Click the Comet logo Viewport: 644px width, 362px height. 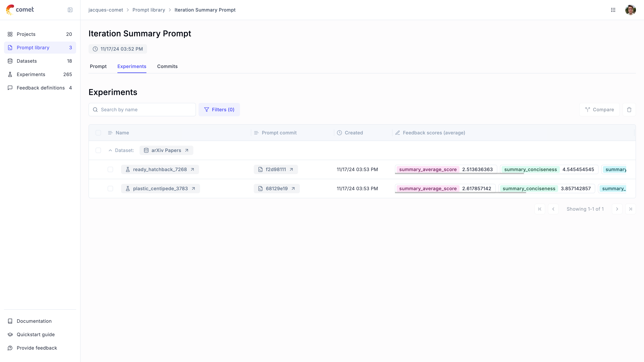click(20, 10)
